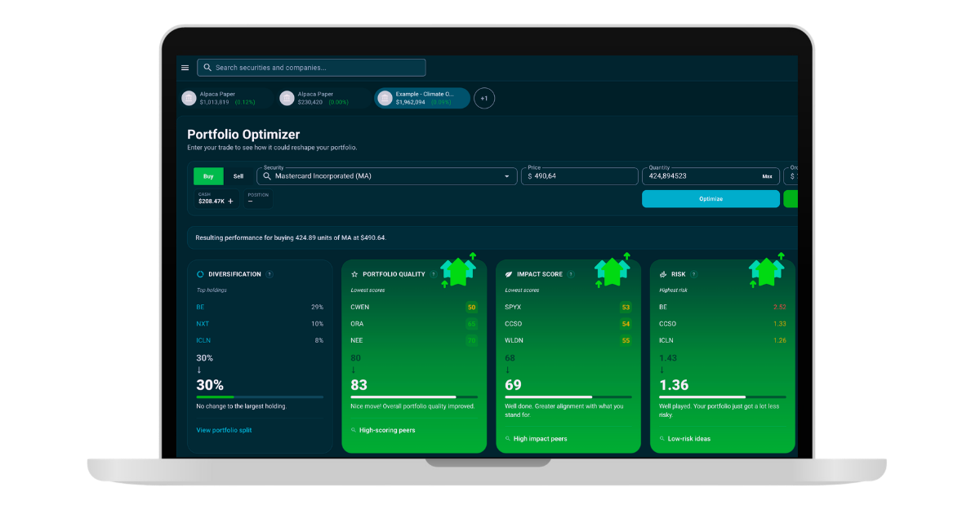This screenshot has width=980, height=514.
Task: Open the Risk help icon
Action: (694, 274)
